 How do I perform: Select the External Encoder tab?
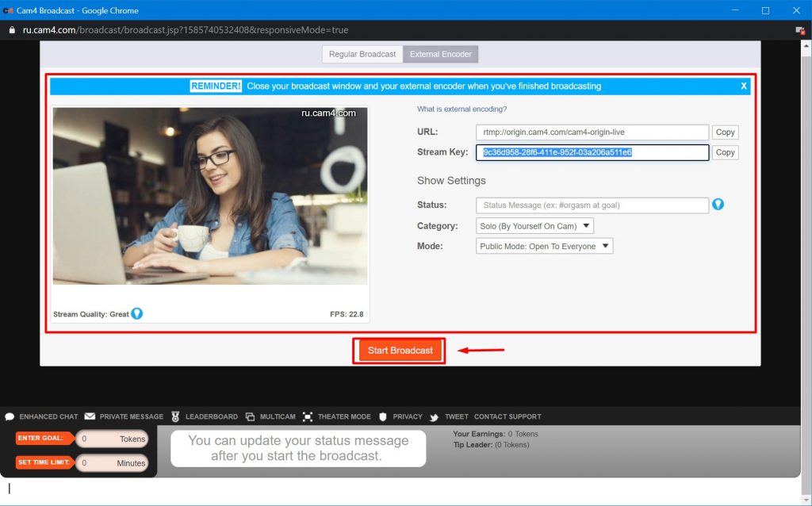(441, 54)
